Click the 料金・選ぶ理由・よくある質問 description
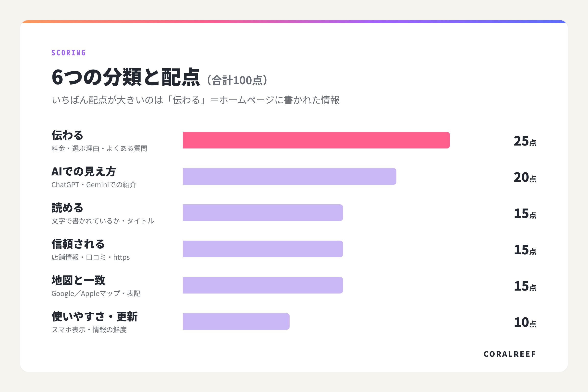588x392 pixels. point(99,148)
